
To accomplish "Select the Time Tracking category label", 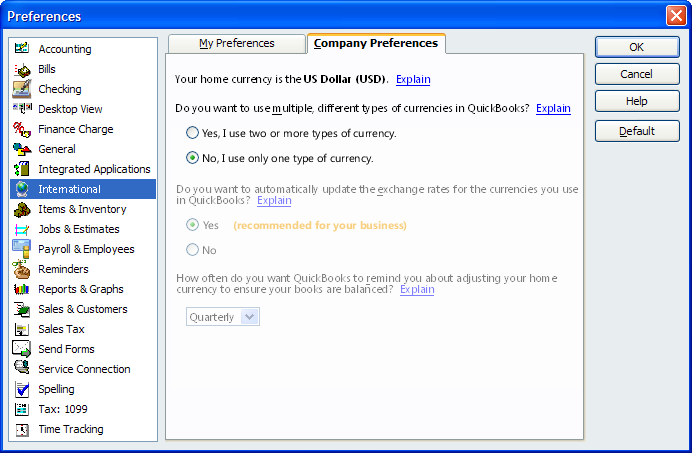I will [x=71, y=429].
